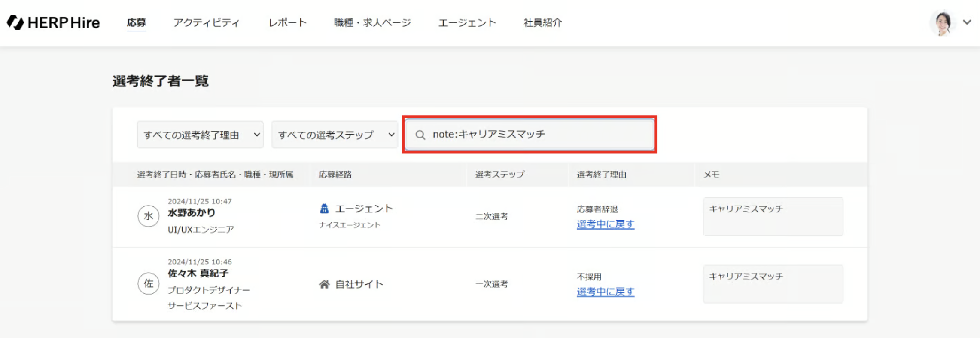
Task: Click 選考中に戻す for 水野あかり
Action: pos(605,224)
